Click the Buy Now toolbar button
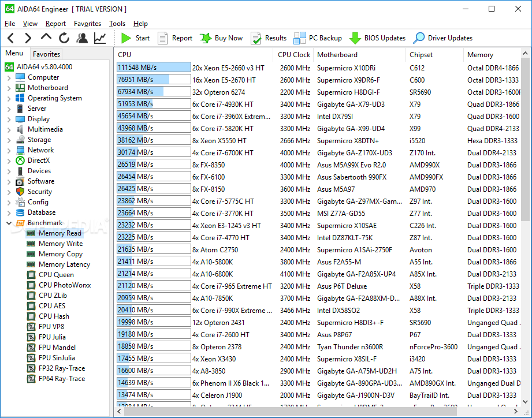The image size is (532, 418). [x=221, y=38]
